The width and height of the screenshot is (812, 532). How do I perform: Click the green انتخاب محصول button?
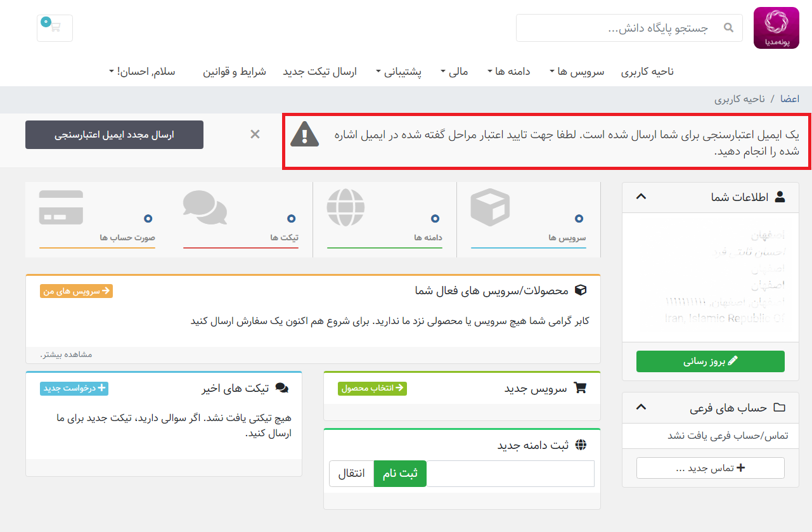tap(372, 388)
